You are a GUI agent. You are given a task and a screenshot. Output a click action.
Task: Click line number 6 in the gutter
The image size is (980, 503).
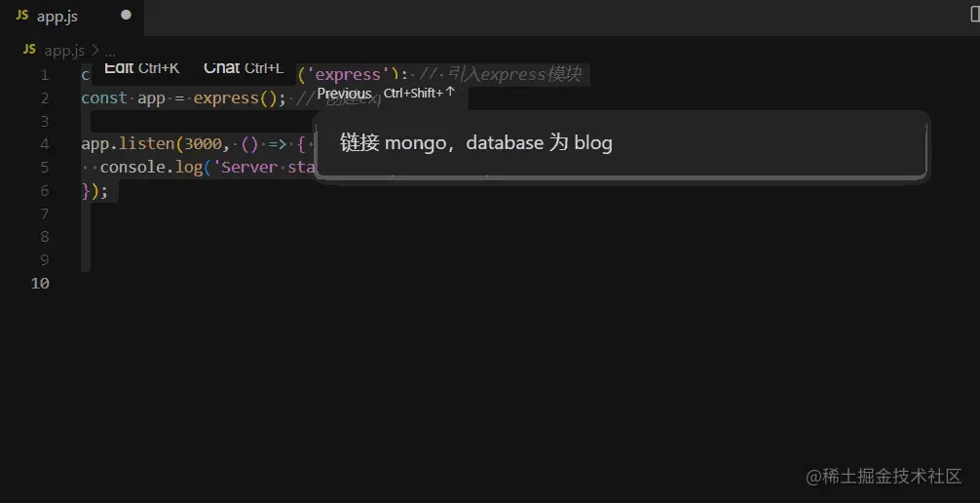[x=45, y=191]
